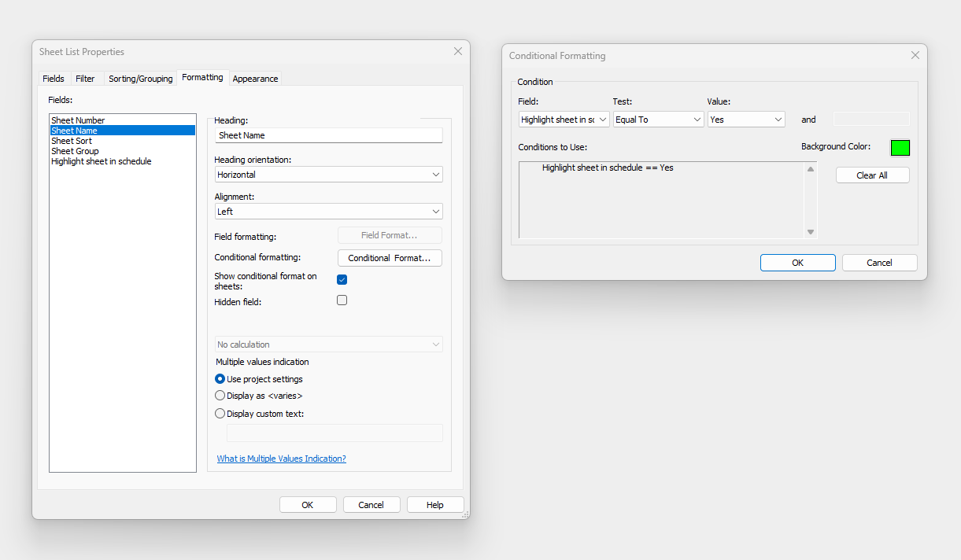Open the Alignment dropdown
Screen dimensions: 961x560
click(329, 212)
